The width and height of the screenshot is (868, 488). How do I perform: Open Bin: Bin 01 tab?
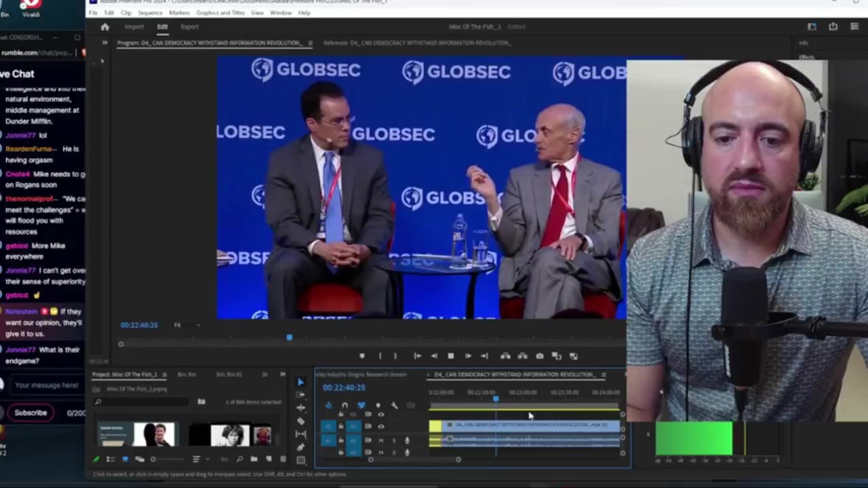229,374
